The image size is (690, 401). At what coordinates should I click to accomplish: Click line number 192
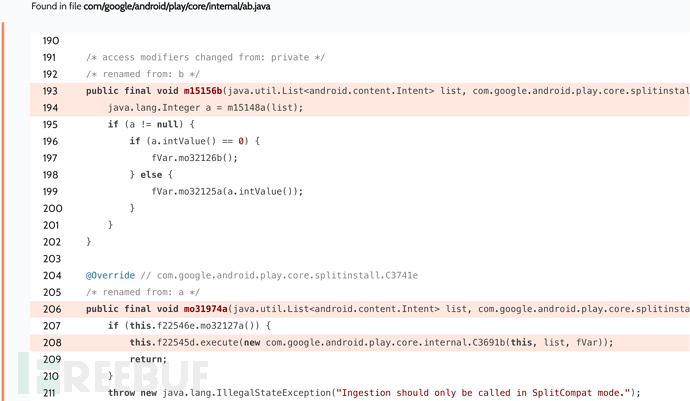tap(50, 74)
